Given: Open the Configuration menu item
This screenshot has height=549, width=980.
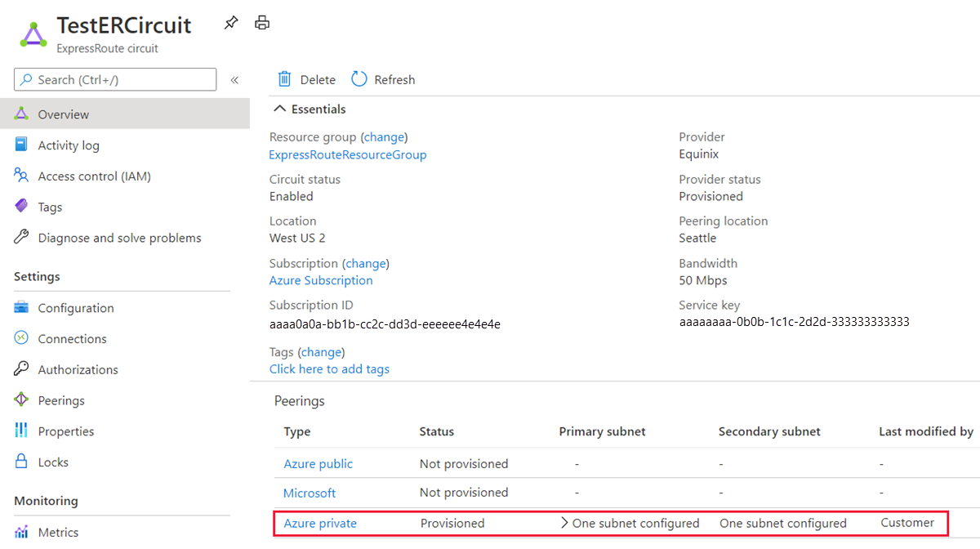Looking at the screenshot, I should click(76, 308).
